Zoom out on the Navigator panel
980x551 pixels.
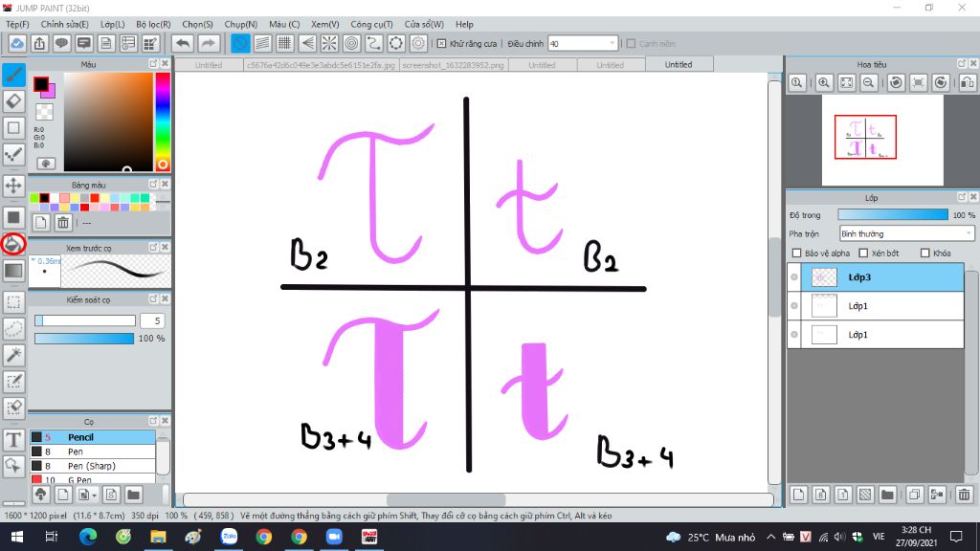click(x=868, y=82)
